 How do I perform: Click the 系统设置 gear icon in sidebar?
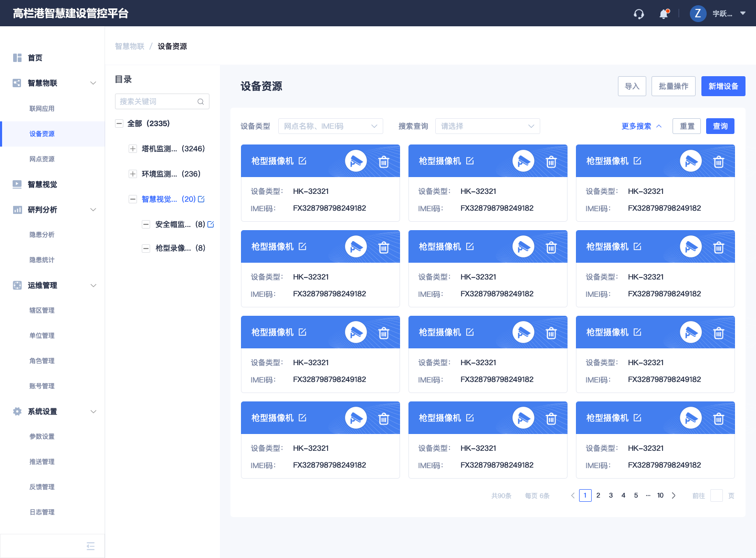pos(16,411)
